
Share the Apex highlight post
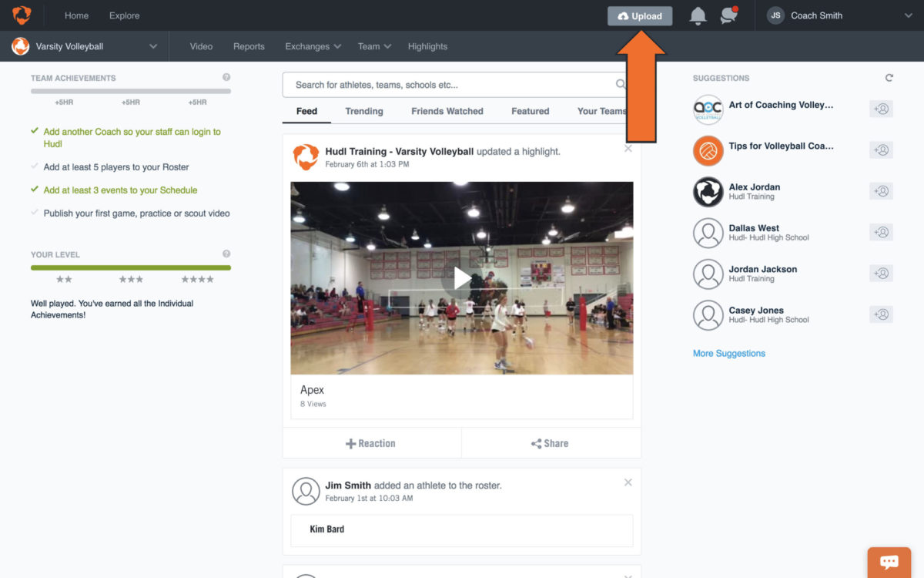(551, 443)
